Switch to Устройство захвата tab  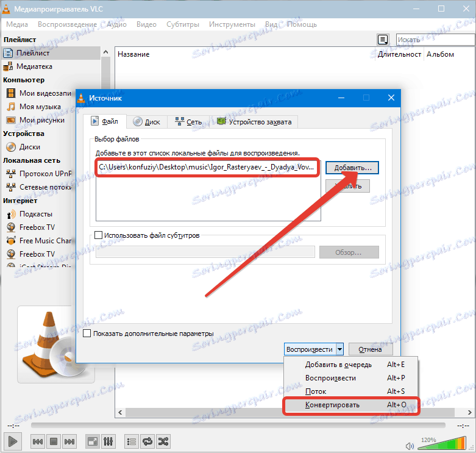(254, 122)
